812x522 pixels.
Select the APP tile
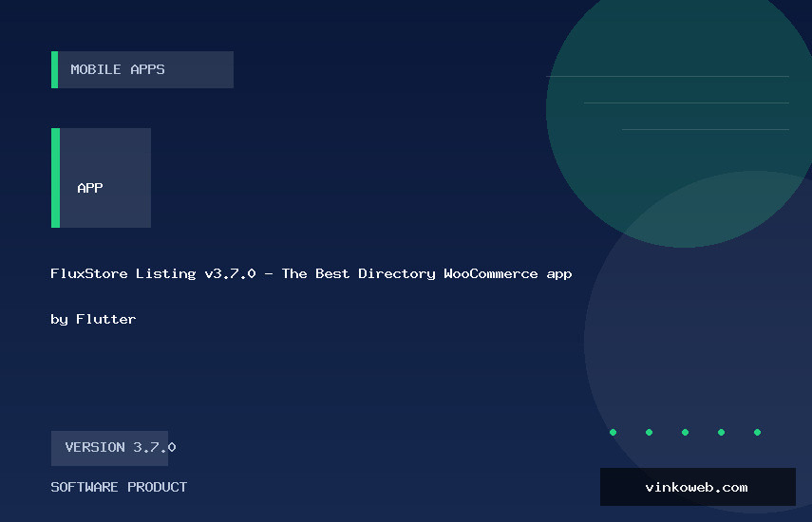tap(101, 177)
